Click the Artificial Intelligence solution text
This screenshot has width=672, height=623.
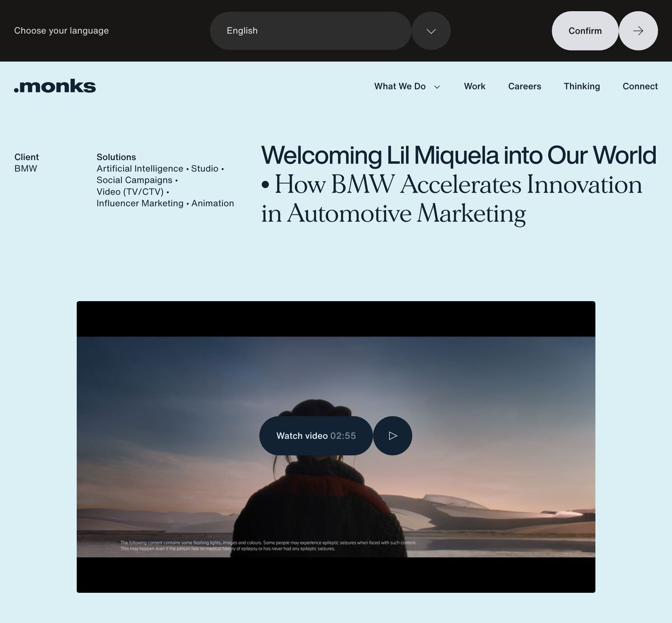coord(140,168)
